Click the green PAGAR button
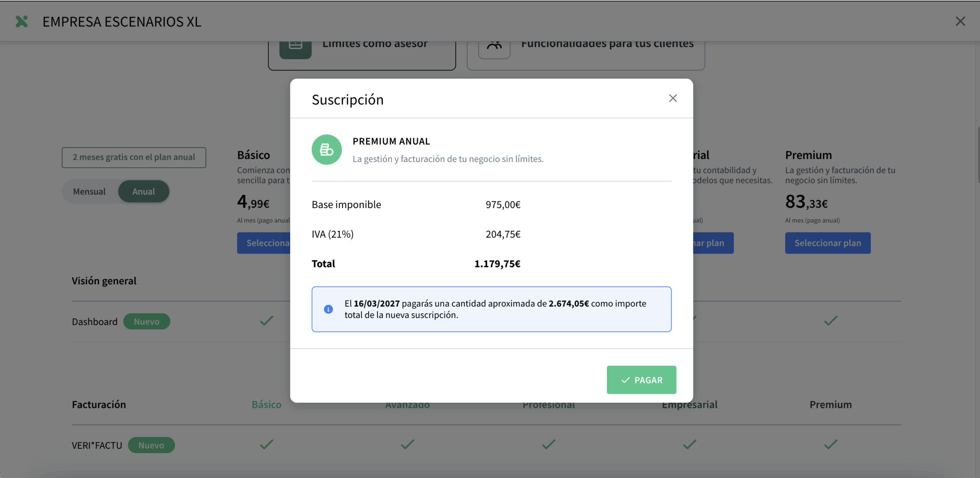 pyautogui.click(x=641, y=380)
